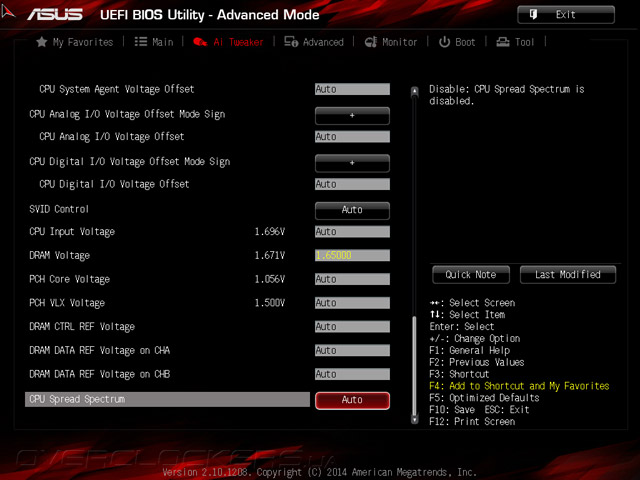Toggle CPU Analog I/O Voltage Offset Mode Sign
The image size is (640, 480).
(x=352, y=116)
